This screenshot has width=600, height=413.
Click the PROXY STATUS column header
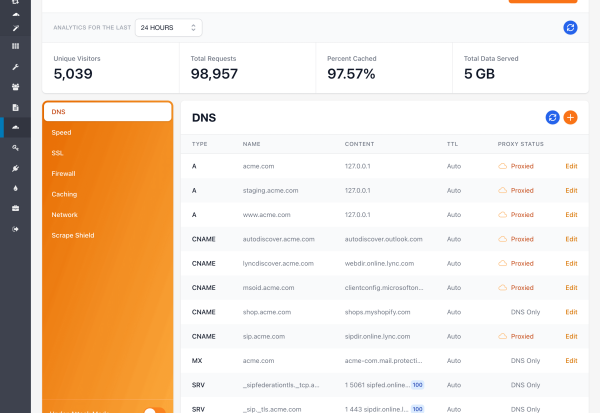point(520,144)
